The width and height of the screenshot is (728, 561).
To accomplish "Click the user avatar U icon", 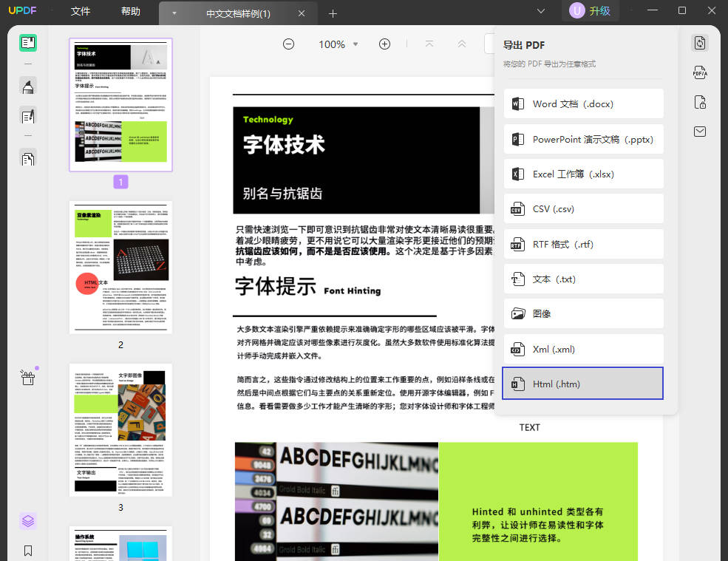I will (x=576, y=10).
